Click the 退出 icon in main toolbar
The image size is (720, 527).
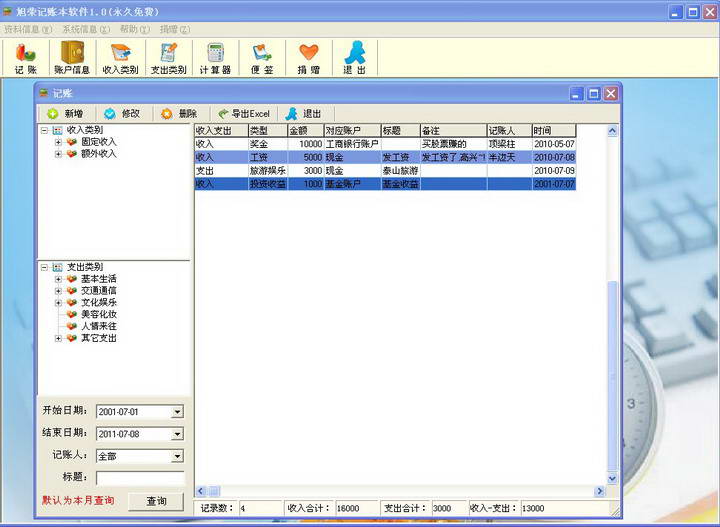pyautogui.click(x=354, y=58)
